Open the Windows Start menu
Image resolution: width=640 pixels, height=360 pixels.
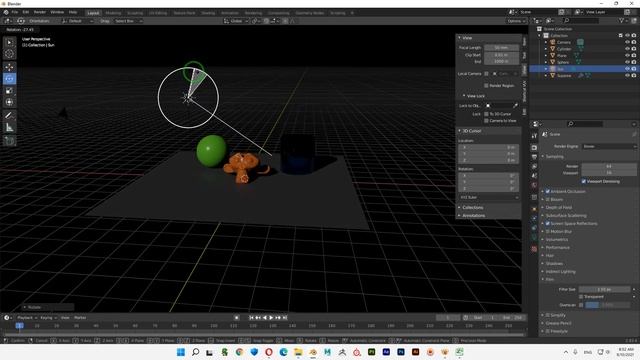click(x=181, y=352)
